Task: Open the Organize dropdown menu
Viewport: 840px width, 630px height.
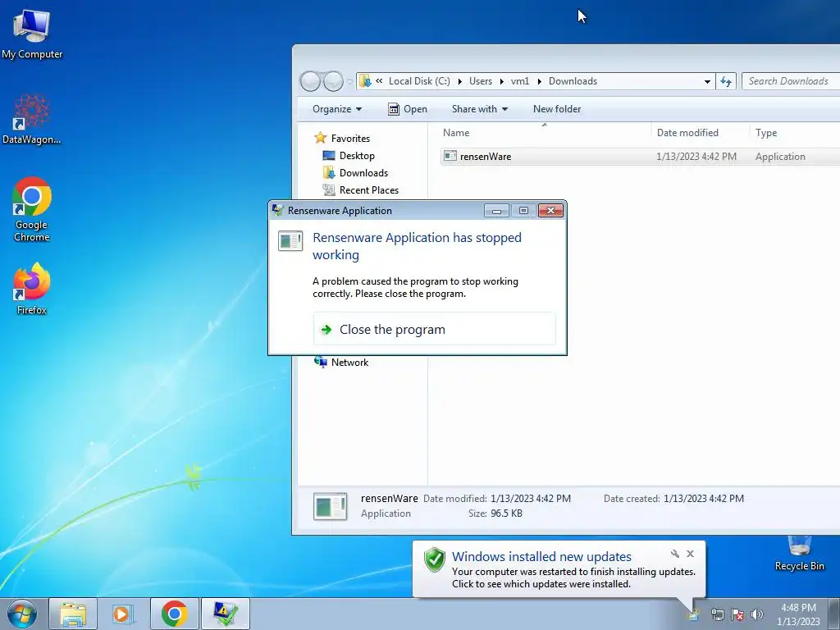Action: click(x=337, y=109)
